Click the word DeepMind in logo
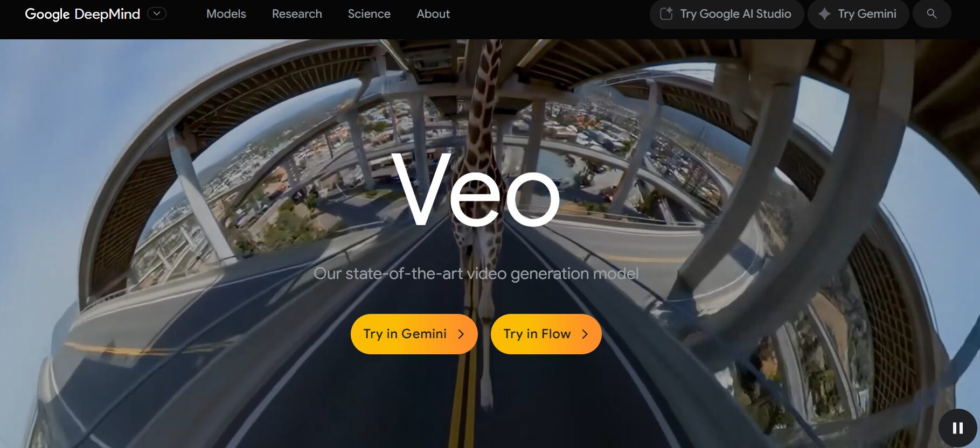The image size is (980, 448). 107,14
